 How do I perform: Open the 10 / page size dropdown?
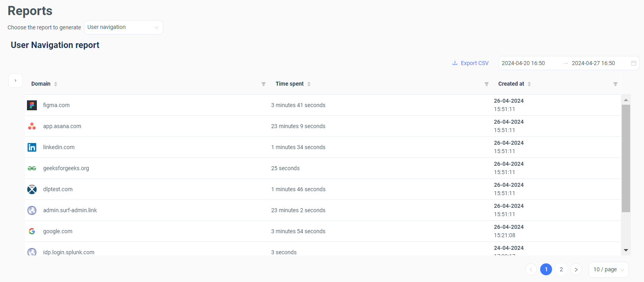click(x=609, y=270)
